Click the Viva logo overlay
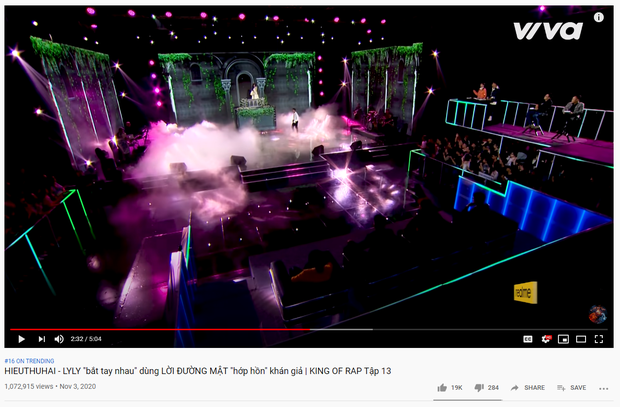Image resolution: width=620 pixels, height=407 pixels. coord(548,30)
